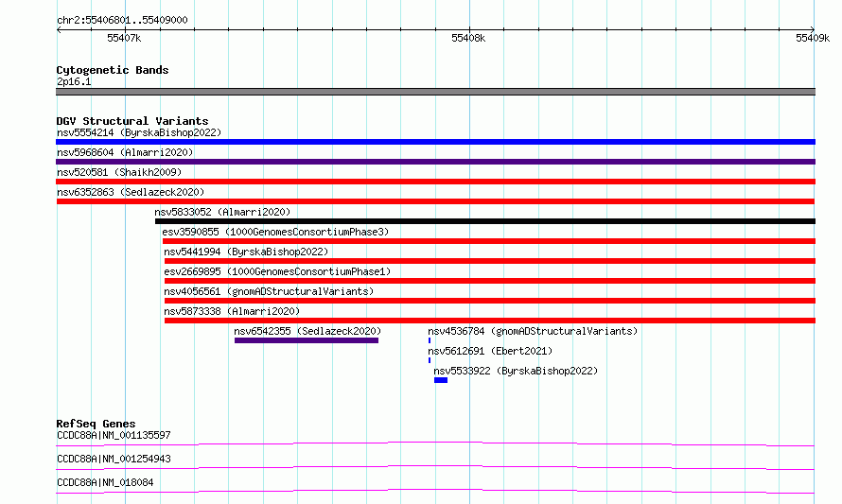Select the tiny blue nsv4536784 marker
842x504 pixels.
[430, 340]
